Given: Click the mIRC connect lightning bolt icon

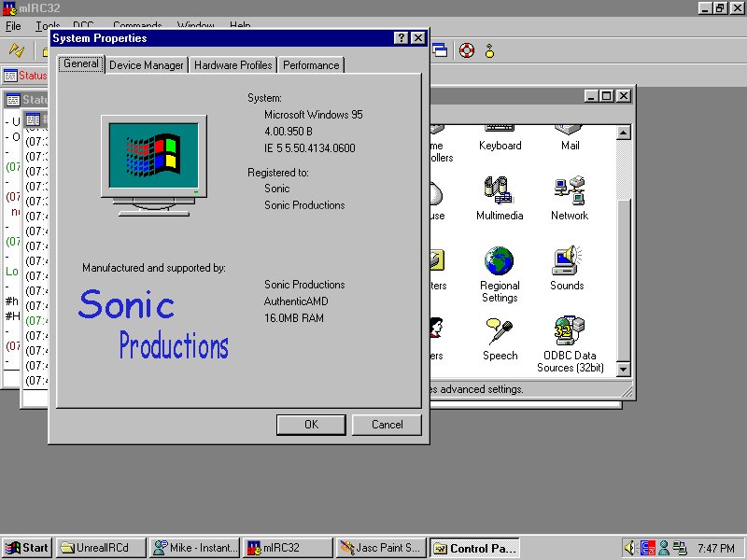Looking at the screenshot, I should 17,50.
